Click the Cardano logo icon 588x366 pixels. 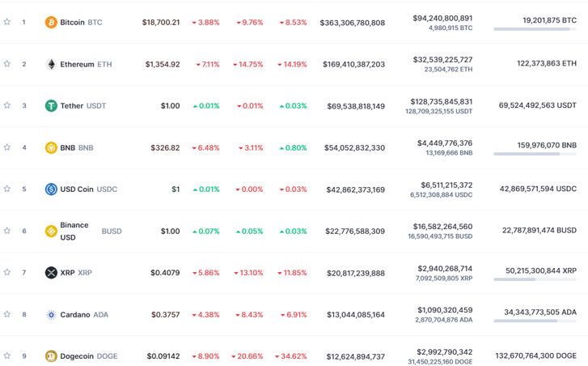click(51, 314)
